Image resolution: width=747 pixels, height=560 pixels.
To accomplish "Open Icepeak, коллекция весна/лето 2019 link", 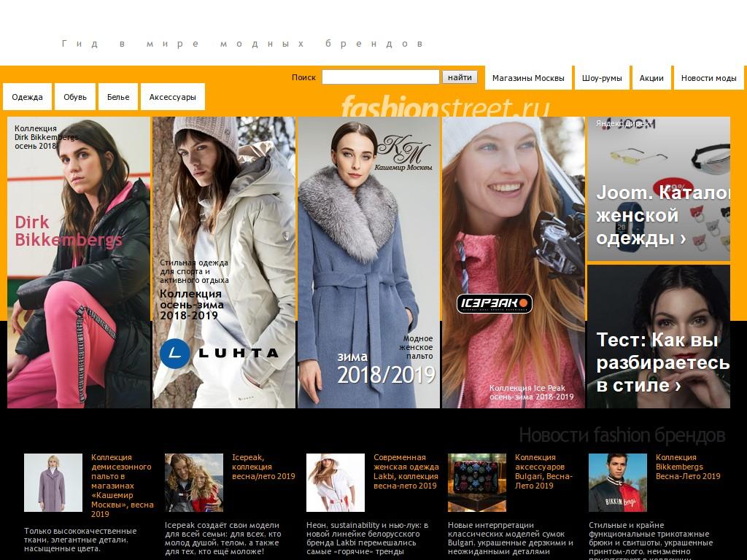I will click(x=263, y=467).
